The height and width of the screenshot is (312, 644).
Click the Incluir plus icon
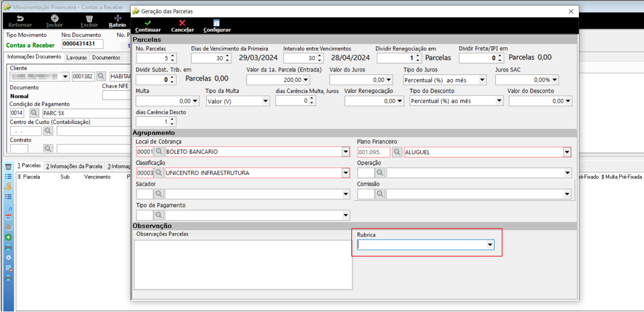tap(54, 18)
